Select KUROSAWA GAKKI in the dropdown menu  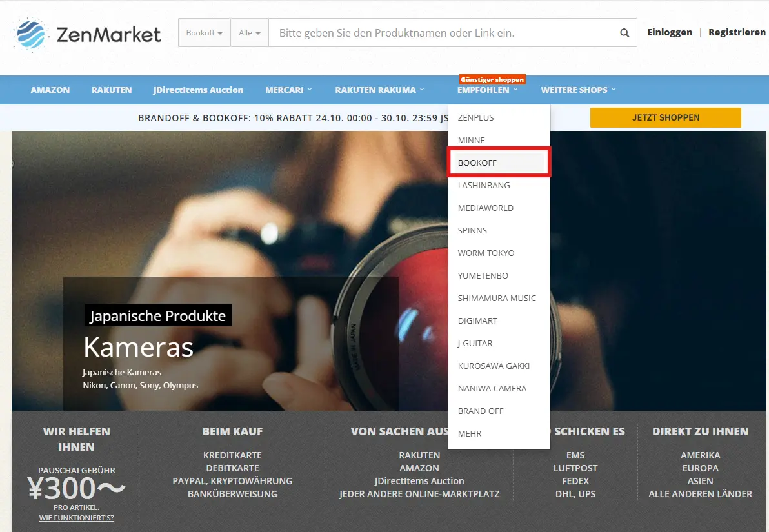click(499, 366)
